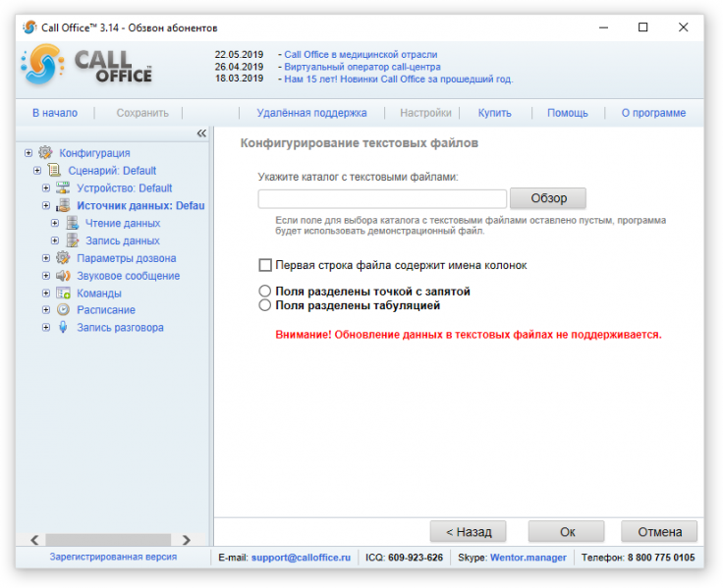Screen dimensions: 723x588
Task: Open Виртуальный оператор call-центра link
Action: (x=361, y=67)
